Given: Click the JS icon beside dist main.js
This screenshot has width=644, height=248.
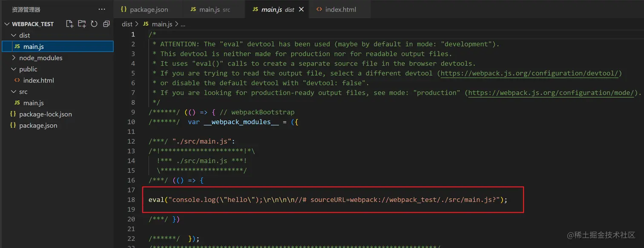Looking at the screenshot, I should [x=17, y=46].
